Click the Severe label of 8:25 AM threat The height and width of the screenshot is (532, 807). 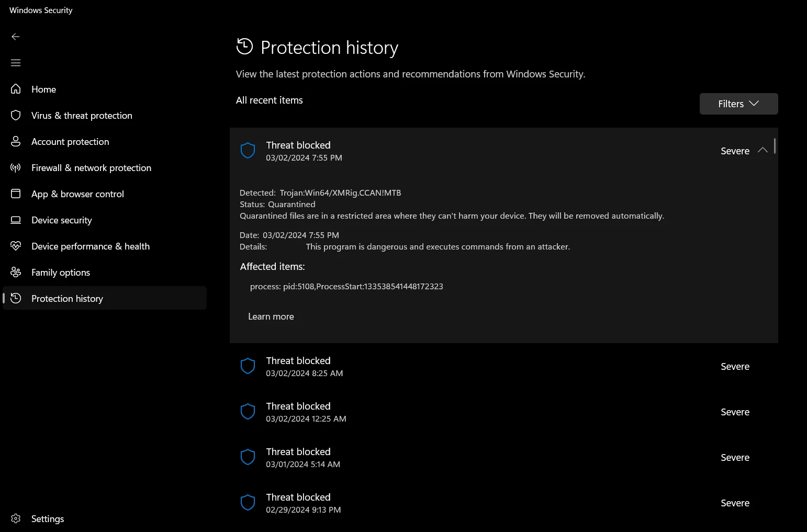tap(735, 366)
